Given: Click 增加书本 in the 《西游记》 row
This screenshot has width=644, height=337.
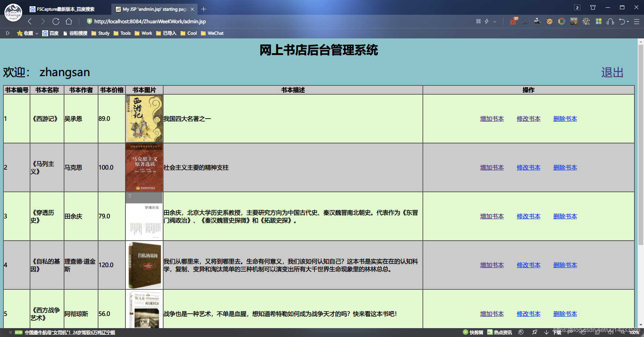Looking at the screenshot, I should pyautogui.click(x=492, y=119).
